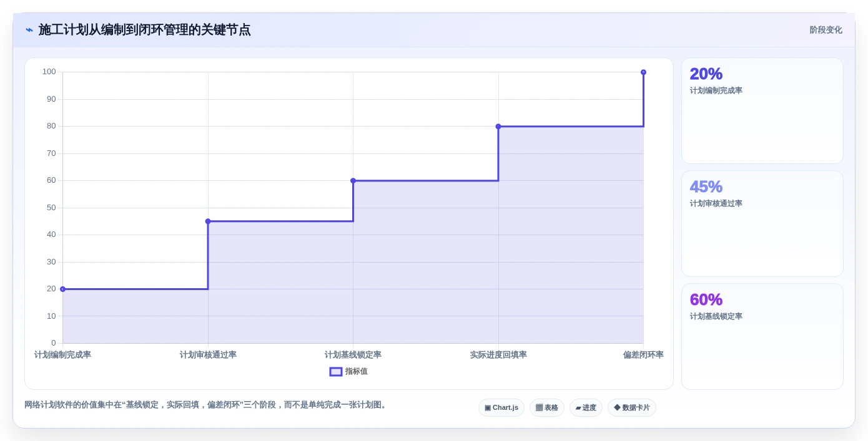
Task: Open the 45% 计划审核通过率 card
Action: pos(762,224)
